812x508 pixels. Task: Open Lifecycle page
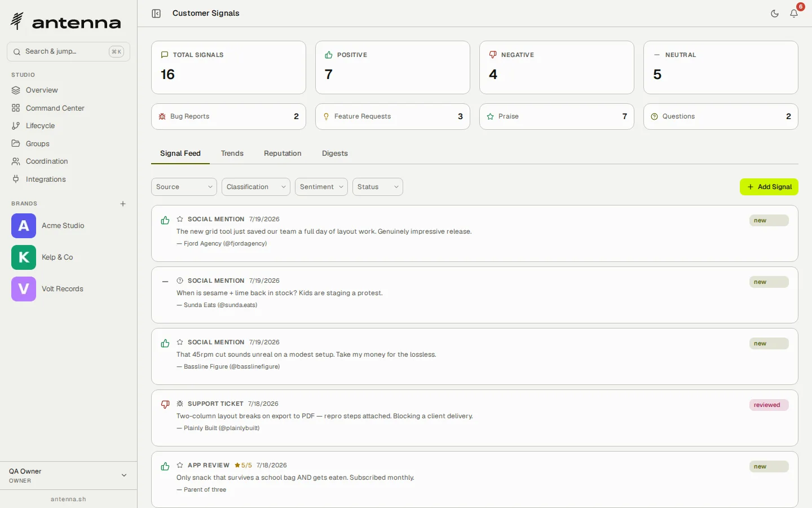(68, 126)
